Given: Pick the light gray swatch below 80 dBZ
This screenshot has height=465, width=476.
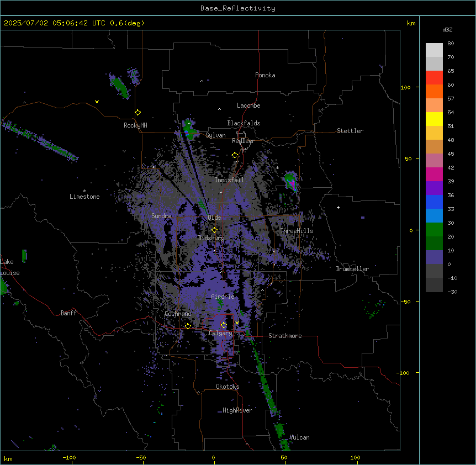Looking at the screenshot, I should pos(434,50).
